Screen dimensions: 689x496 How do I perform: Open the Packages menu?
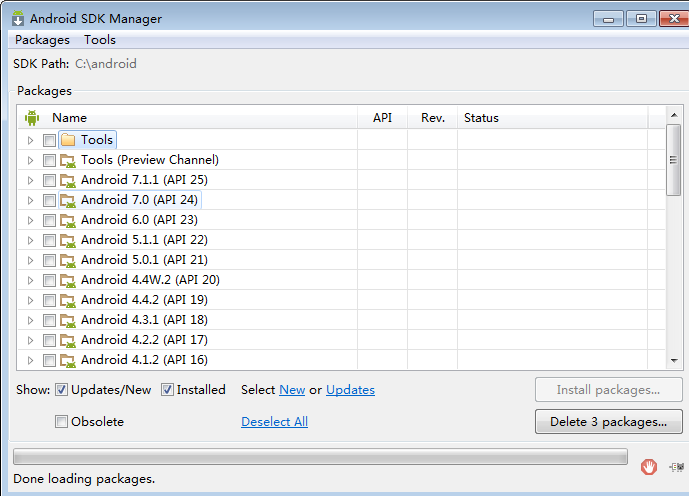[42, 40]
